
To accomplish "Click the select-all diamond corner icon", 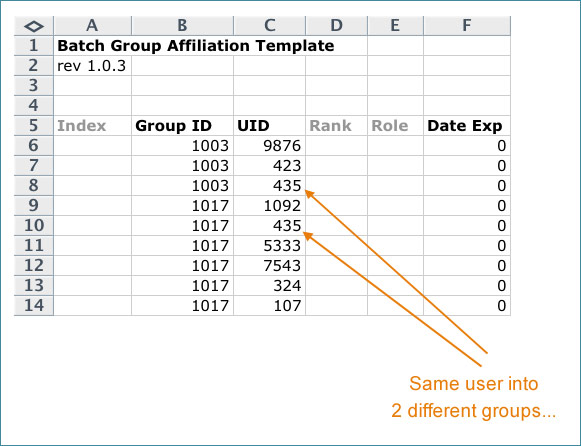I will pyautogui.click(x=34, y=26).
